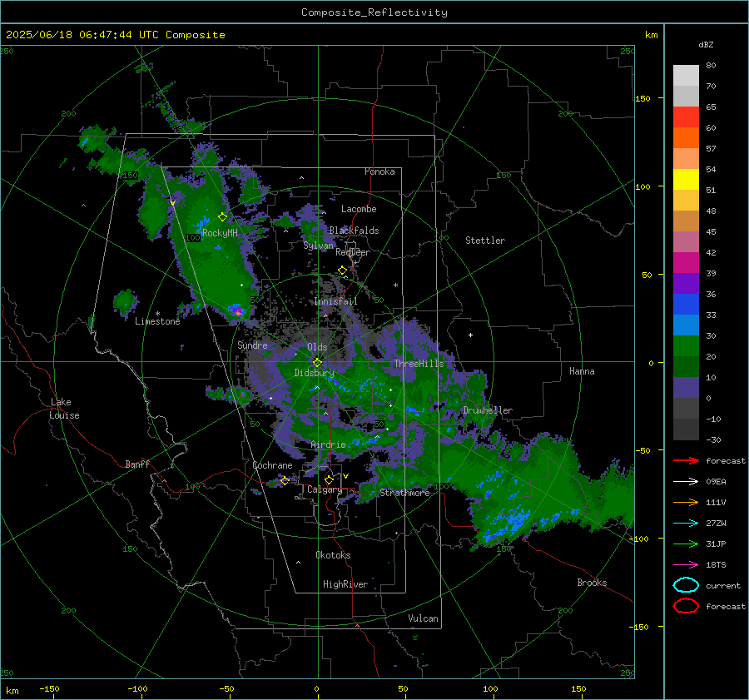The image size is (749, 700).
Task: Click the orange 111V arrow icon
Action: point(686,502)
